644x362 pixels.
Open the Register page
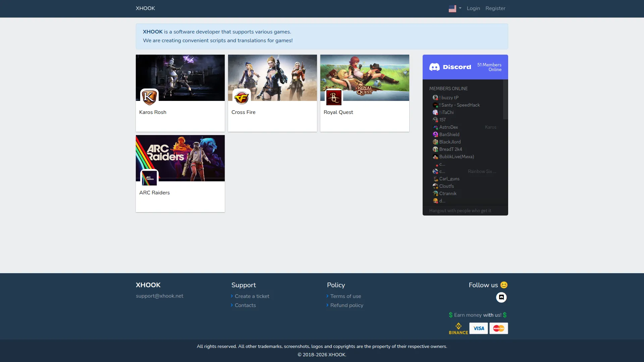(495, 8)
